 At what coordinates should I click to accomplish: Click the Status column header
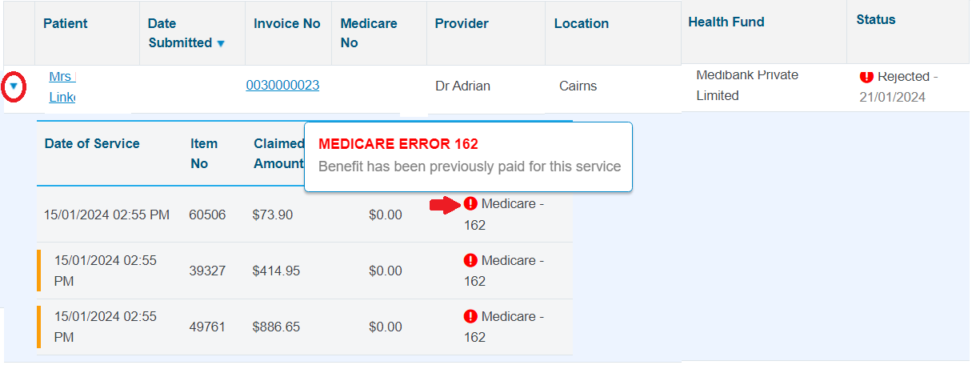(876, 19)
